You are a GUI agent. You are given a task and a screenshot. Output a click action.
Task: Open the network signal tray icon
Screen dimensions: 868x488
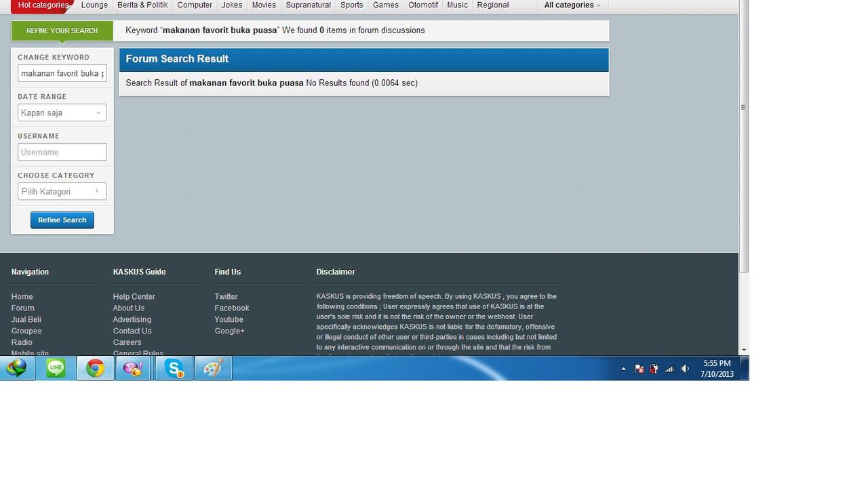pyautogui.click(x=669, y=369)
